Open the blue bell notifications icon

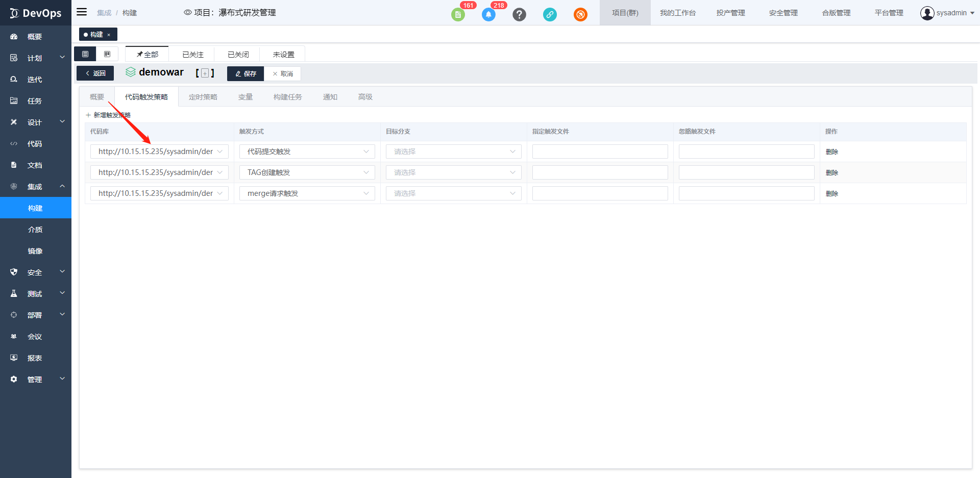click(x=488, y=15)
